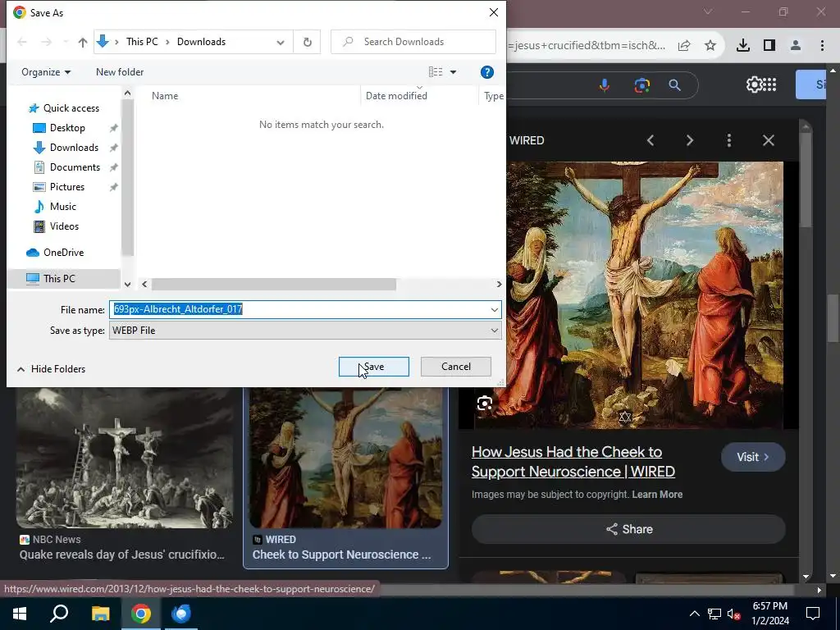Click Google Lens search by image icon
This screenshot has height=630, width=840.
pos(641,85)
